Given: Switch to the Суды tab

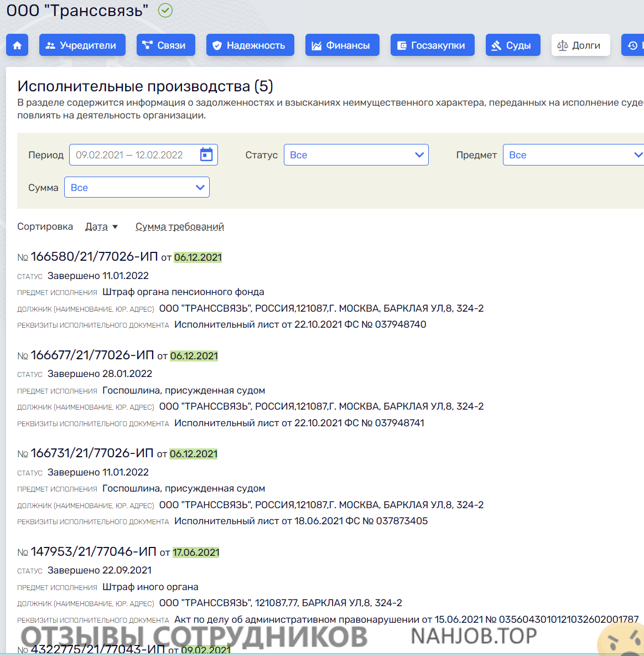Looking at the screenshot, I should [x=513, y=45].
